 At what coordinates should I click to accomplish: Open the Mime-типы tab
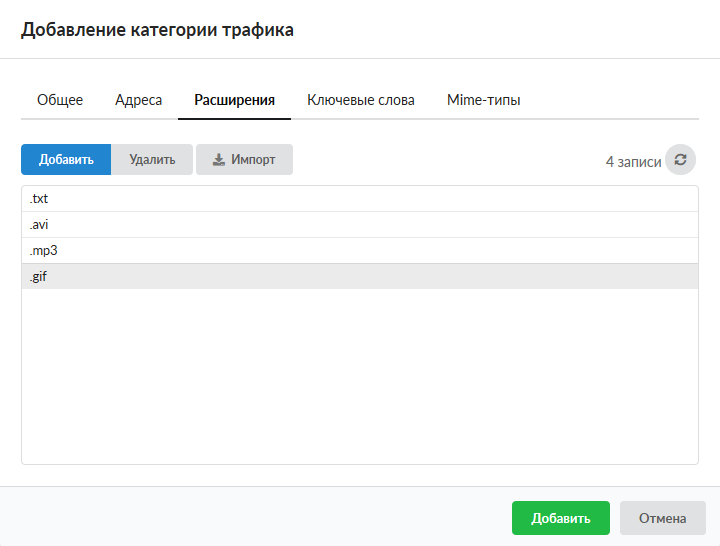[483, 100]
